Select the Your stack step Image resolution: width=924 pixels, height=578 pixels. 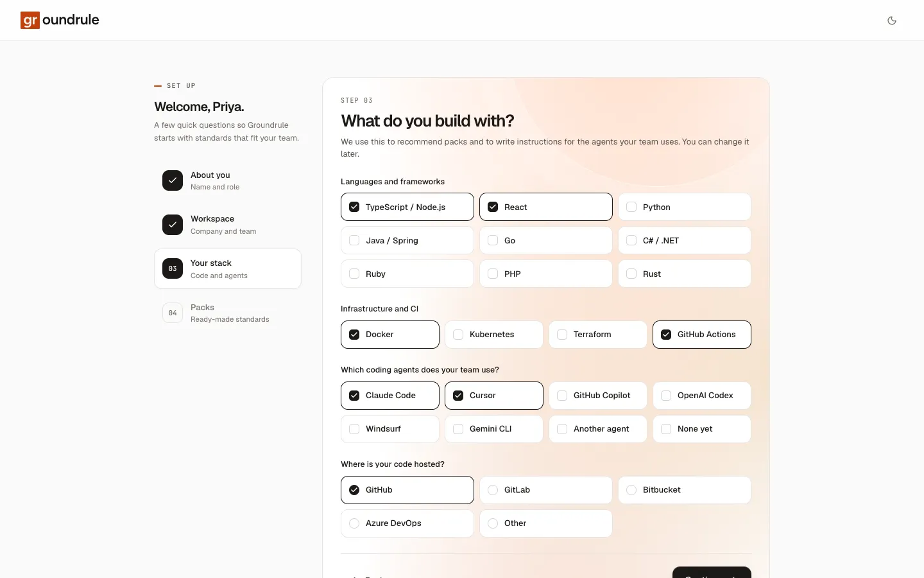click(228, 268)
